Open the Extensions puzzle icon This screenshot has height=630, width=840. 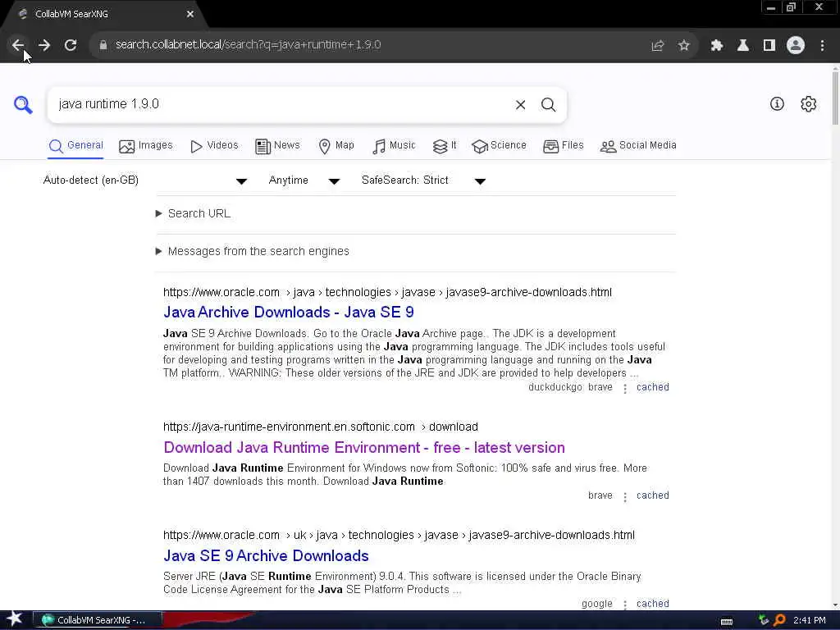pos(717,46)
